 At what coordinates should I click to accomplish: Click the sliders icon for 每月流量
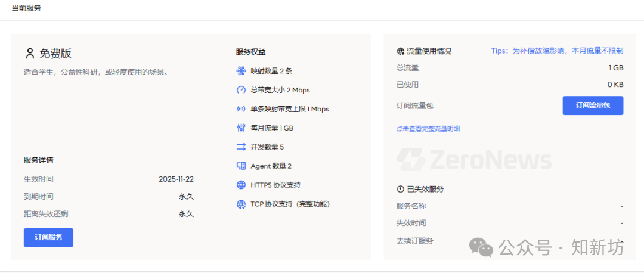(x=241, y=128)
